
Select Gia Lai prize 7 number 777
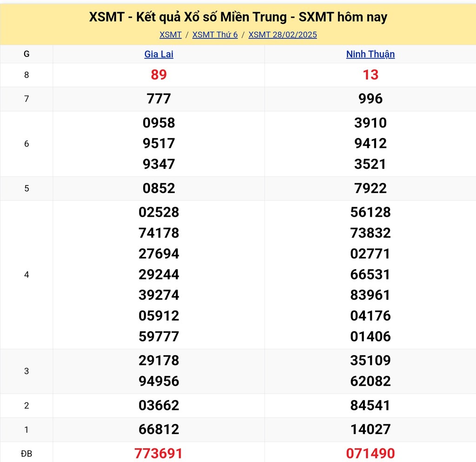pyautogui.click(x=159, y=99)
